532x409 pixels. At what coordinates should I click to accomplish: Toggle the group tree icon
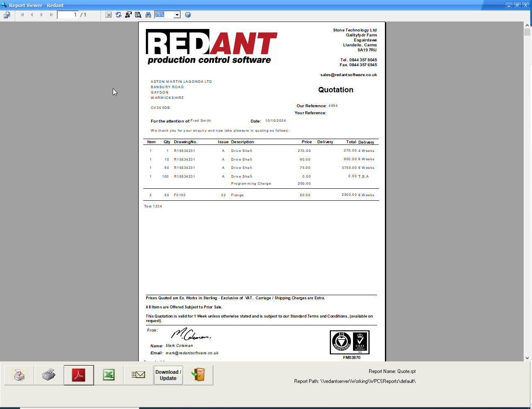click(128, 15)
